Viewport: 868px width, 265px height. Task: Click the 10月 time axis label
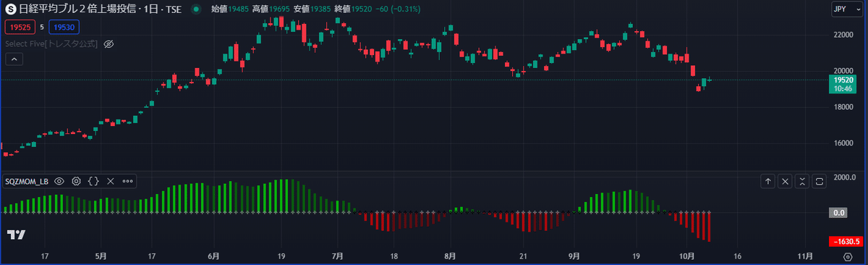tap(687, 256)
